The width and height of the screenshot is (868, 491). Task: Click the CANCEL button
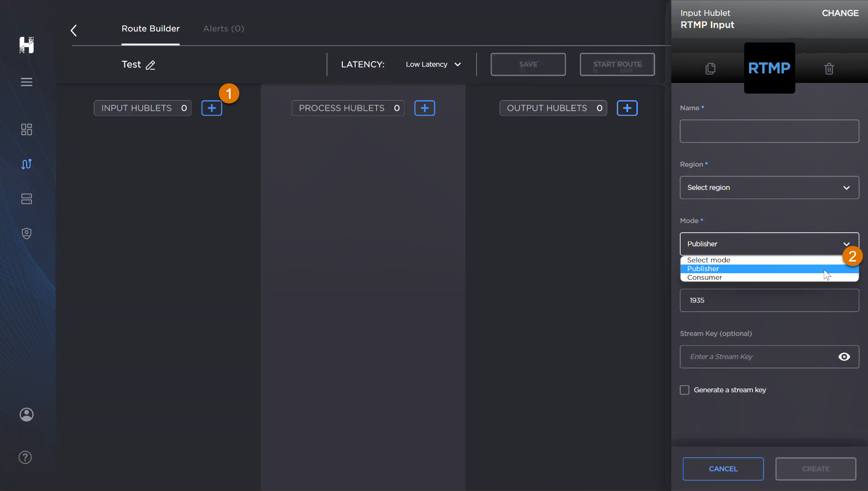tap(723, 469)
